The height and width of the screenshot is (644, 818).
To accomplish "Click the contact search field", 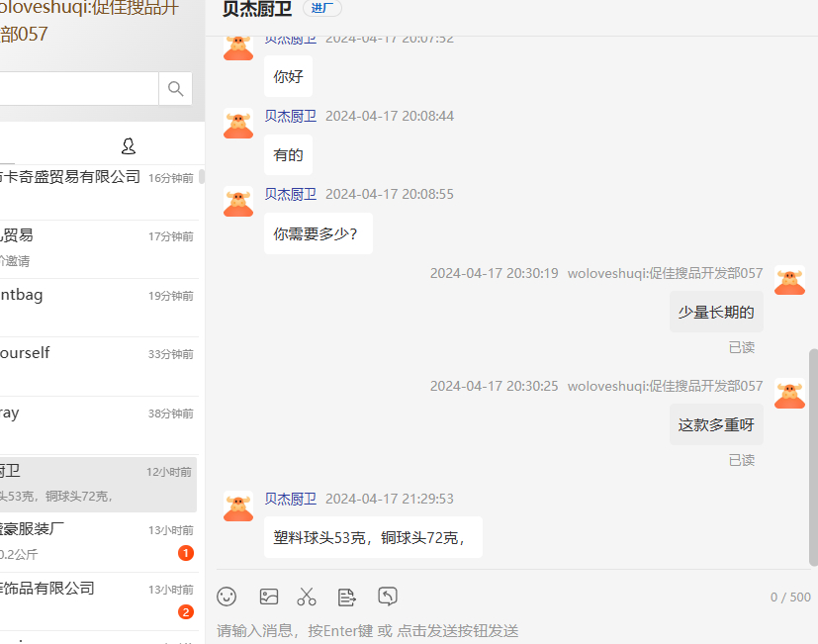I will [x=77, y=89].
